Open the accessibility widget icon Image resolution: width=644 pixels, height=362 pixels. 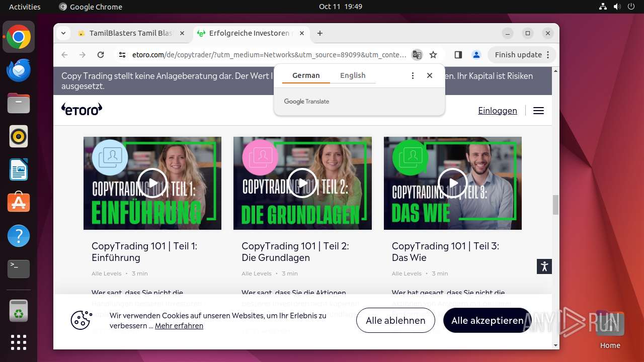(544, 266)
